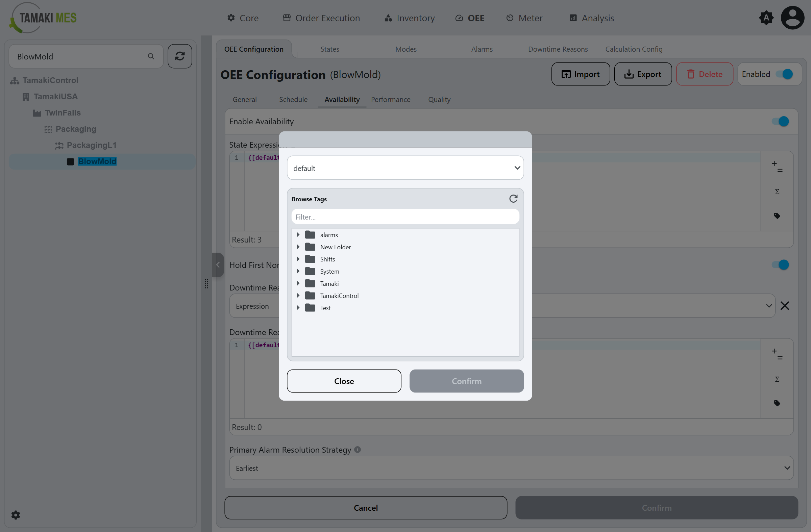Click operators icon in State Expression editor
This screenshot has height=532, width=811.
coord(777,167)
